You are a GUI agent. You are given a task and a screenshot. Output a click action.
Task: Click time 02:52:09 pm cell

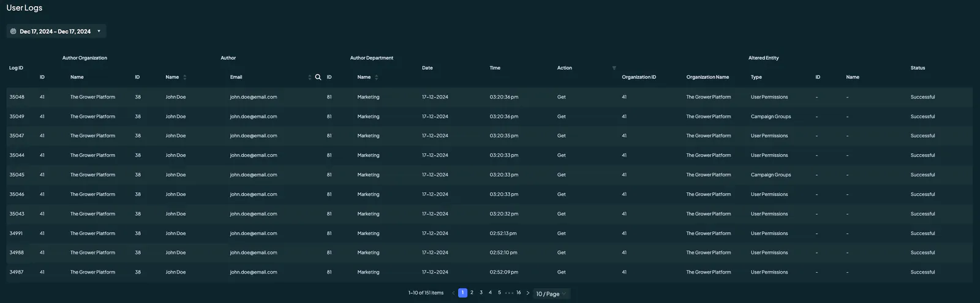504,272
